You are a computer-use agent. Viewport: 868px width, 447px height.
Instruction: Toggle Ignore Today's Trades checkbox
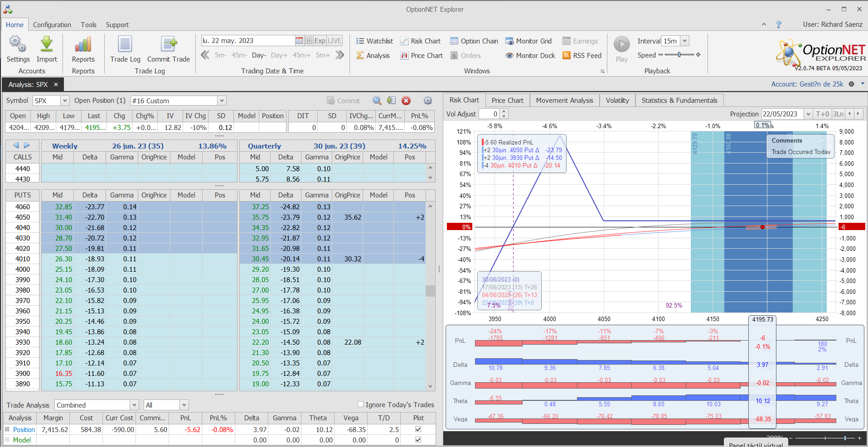[361, 404]
